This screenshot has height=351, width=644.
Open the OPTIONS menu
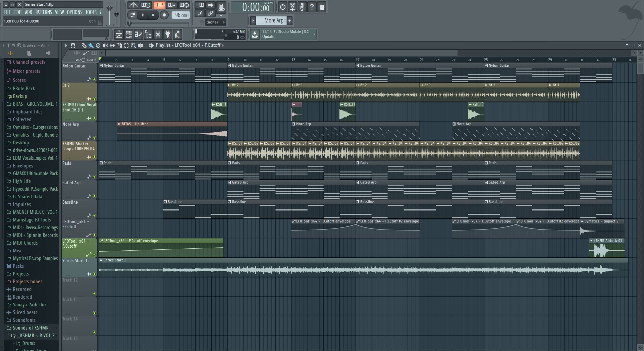(74, 12)
